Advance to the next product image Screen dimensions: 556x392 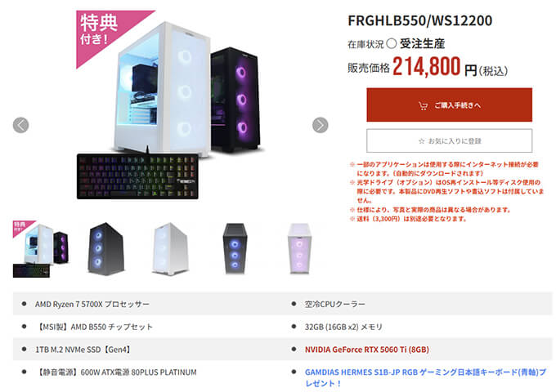point(320,125)
